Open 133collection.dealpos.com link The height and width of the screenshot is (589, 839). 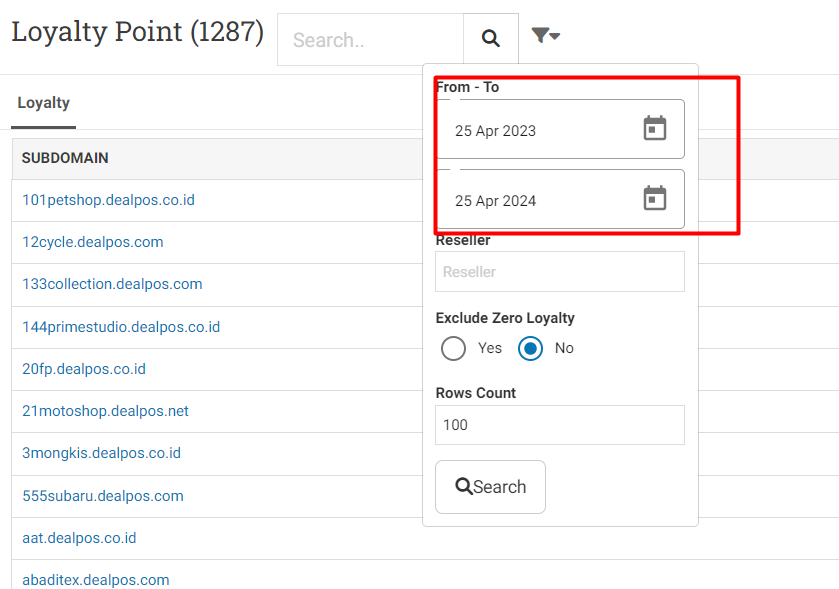tap(112, 284)
